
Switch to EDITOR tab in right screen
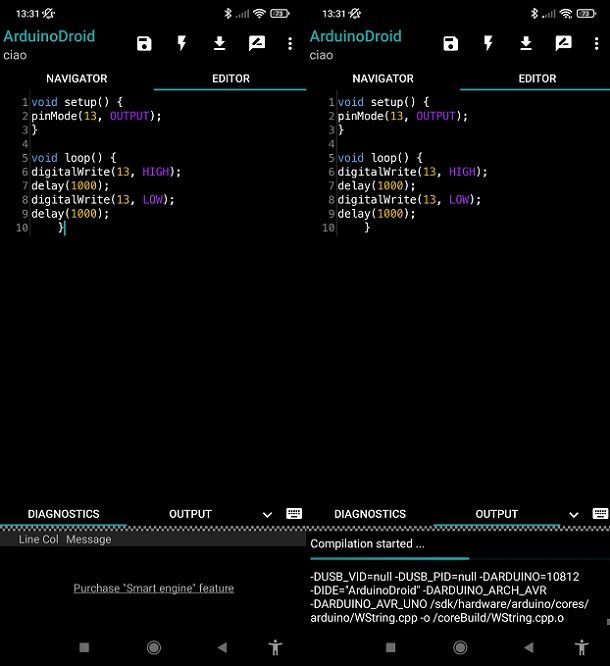(x=537, y=79)
